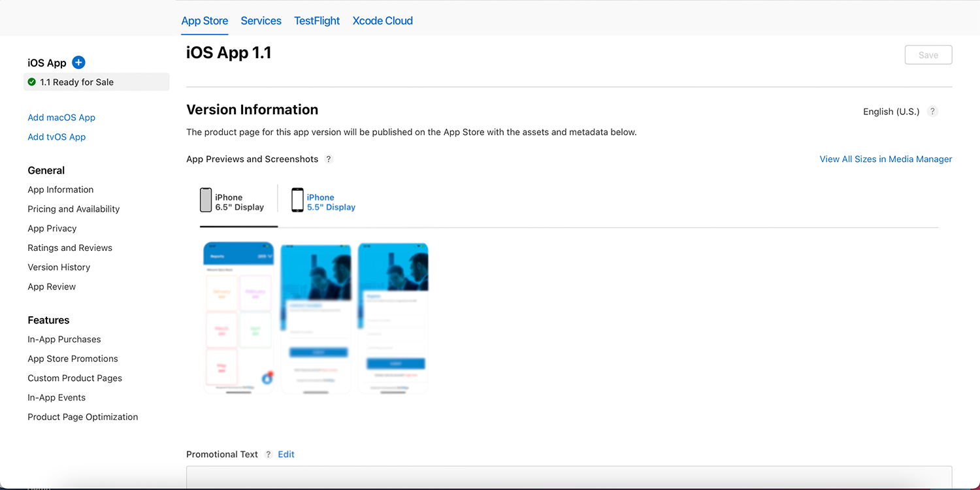
Task: Add a new app version via plus icon
Action: [78, 63]
